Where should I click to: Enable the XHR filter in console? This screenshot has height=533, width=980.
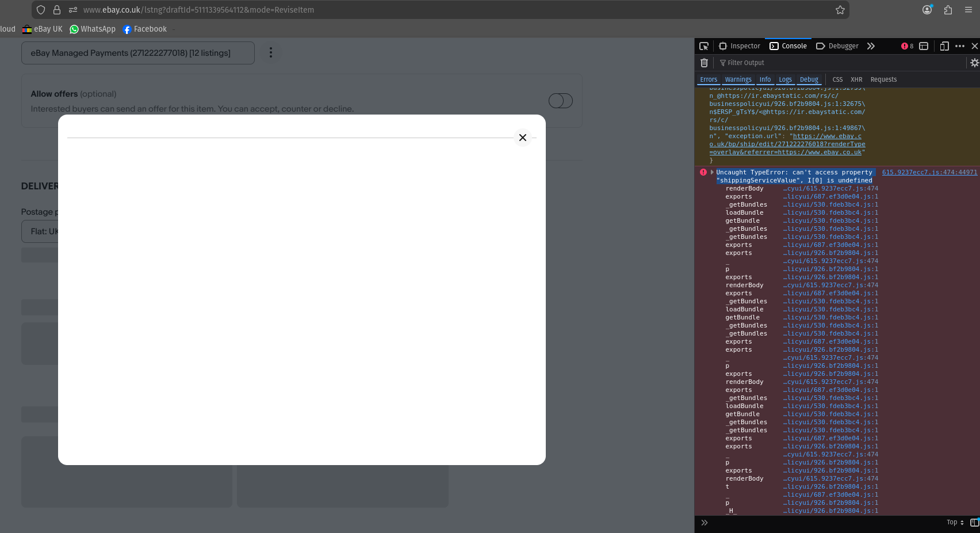coord(856,79)
